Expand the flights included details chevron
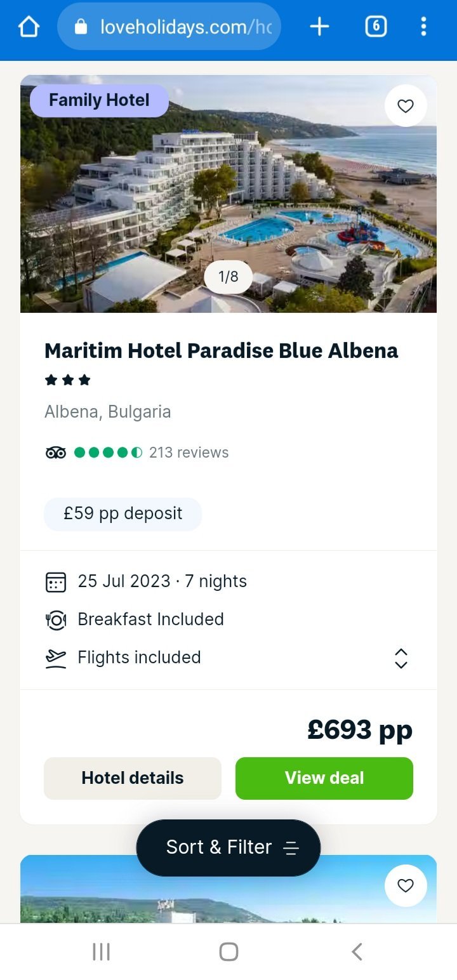The width and height of the screenshot is (457, 980). click(401, 658)
